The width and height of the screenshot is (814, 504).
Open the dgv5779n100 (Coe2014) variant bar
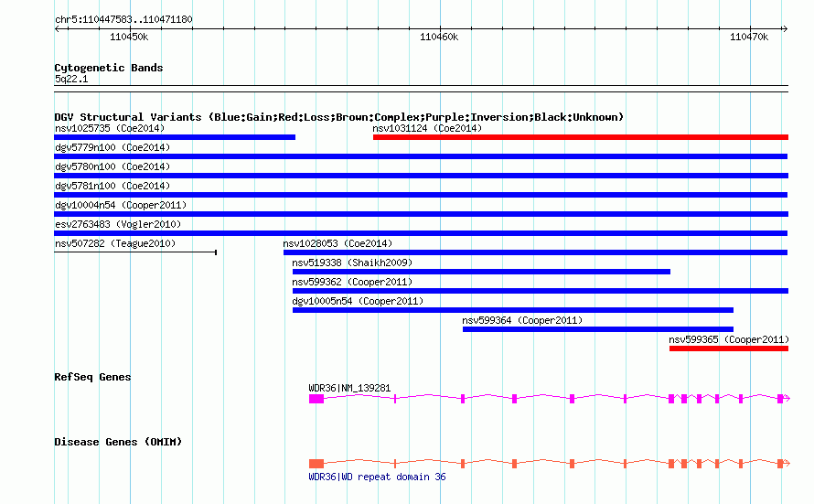[421, 156]
